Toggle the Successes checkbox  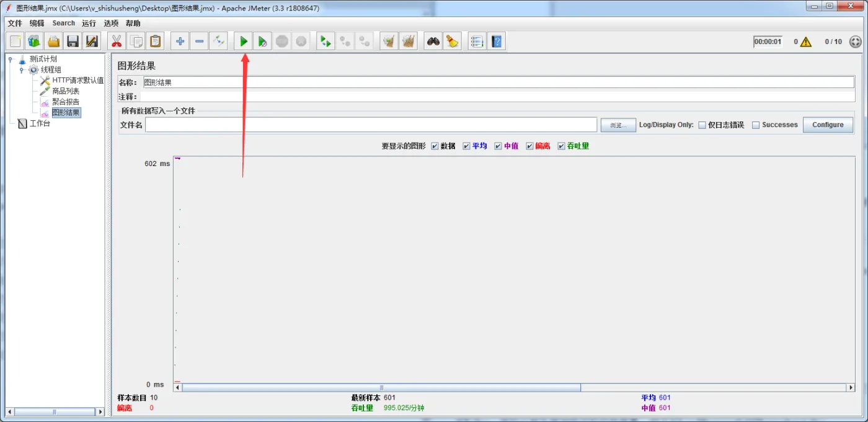(756, 125)
